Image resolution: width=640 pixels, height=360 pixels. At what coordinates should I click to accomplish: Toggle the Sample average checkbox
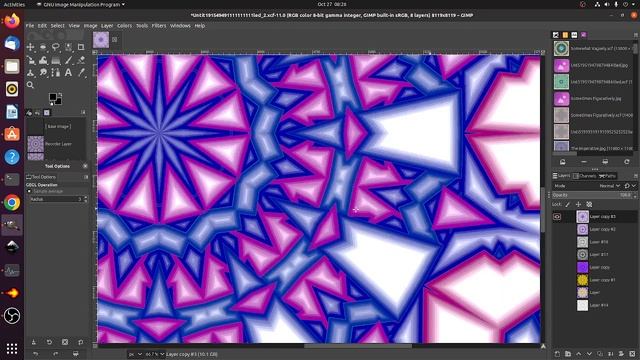point(29,191)
